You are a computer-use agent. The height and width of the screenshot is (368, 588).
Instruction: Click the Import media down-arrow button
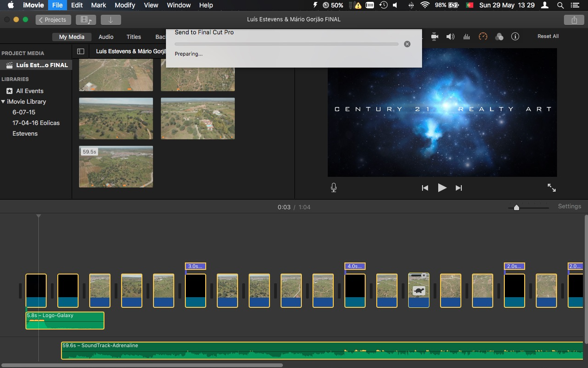click(110, 20)
